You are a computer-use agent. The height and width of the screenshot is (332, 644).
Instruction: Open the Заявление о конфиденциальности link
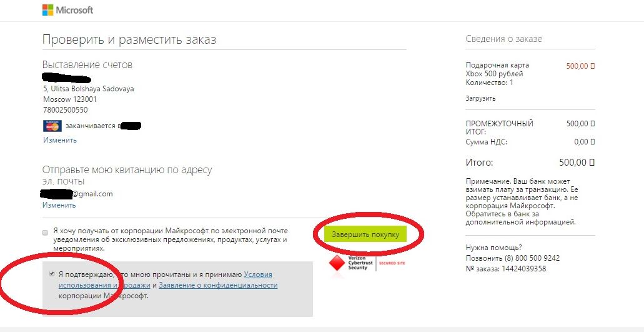coord(218,285)
